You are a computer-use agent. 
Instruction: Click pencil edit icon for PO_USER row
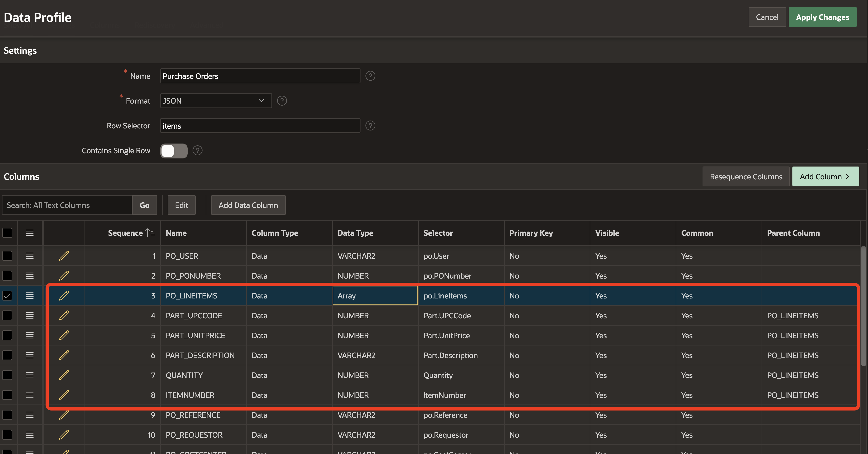point(64,256)
